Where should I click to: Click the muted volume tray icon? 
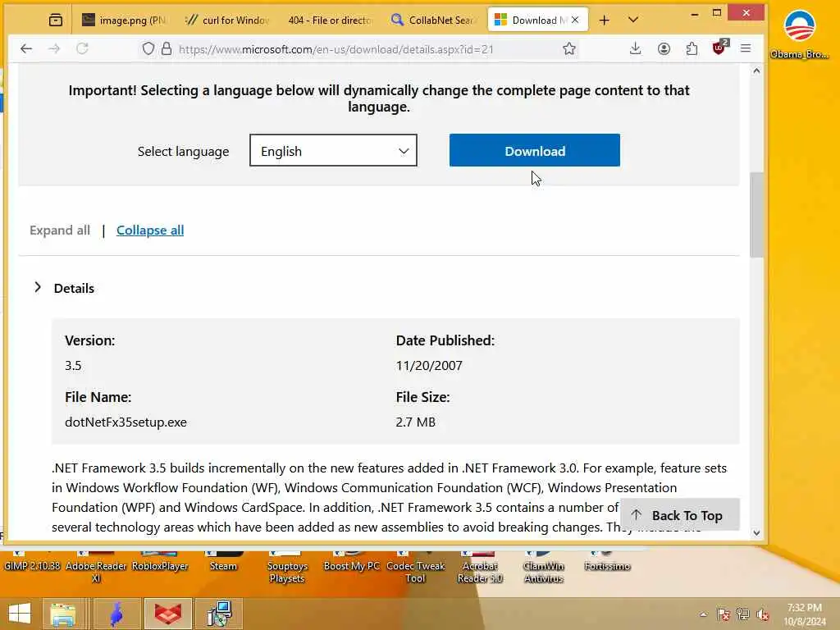(x=763, y=614)
